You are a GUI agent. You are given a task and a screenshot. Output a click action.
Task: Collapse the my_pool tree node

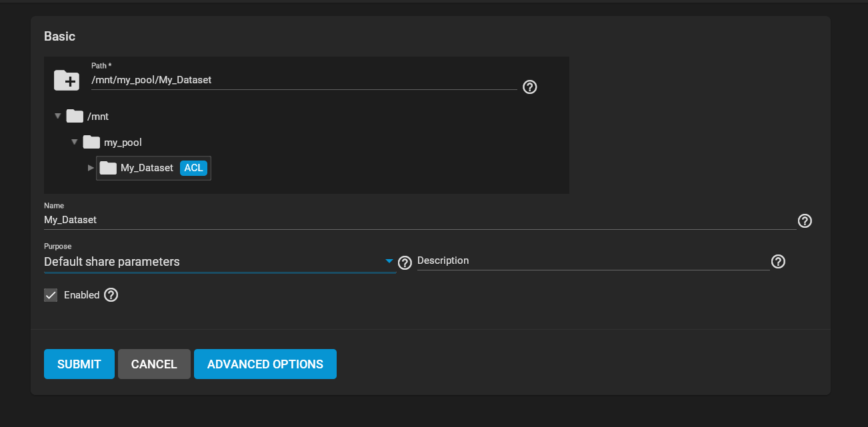coord(74,142)
